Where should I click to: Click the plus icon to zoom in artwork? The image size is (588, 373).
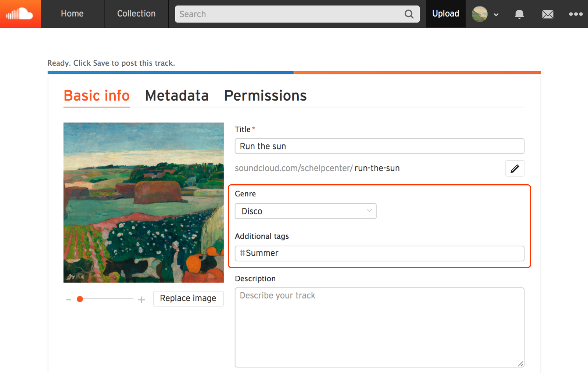click(141, 299)
